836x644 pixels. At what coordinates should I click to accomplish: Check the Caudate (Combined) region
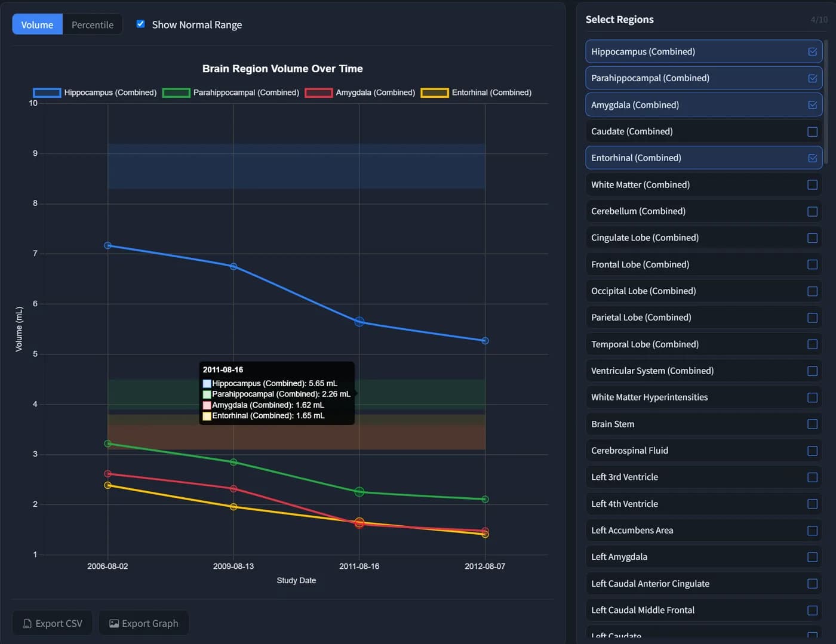(x=704, y=131)
